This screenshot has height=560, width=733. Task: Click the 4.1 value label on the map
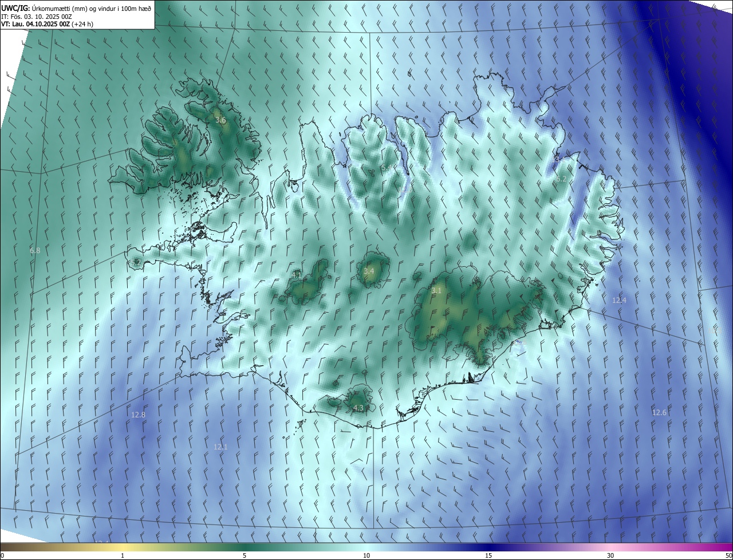click(x=297, y=275)
